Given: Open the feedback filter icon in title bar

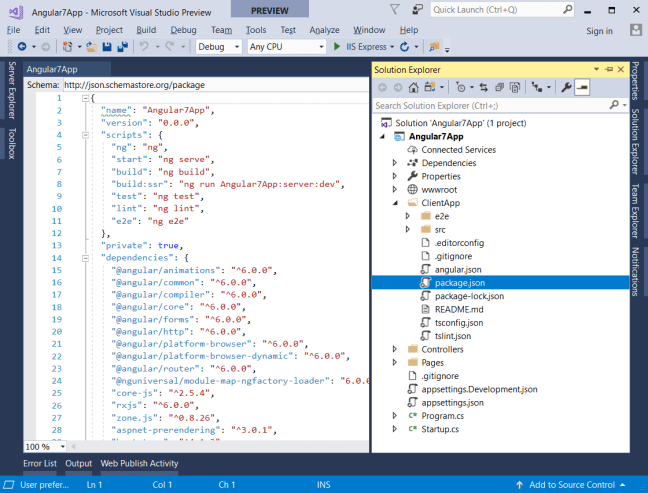Looking at the screenshot, I should pos(395,9).
